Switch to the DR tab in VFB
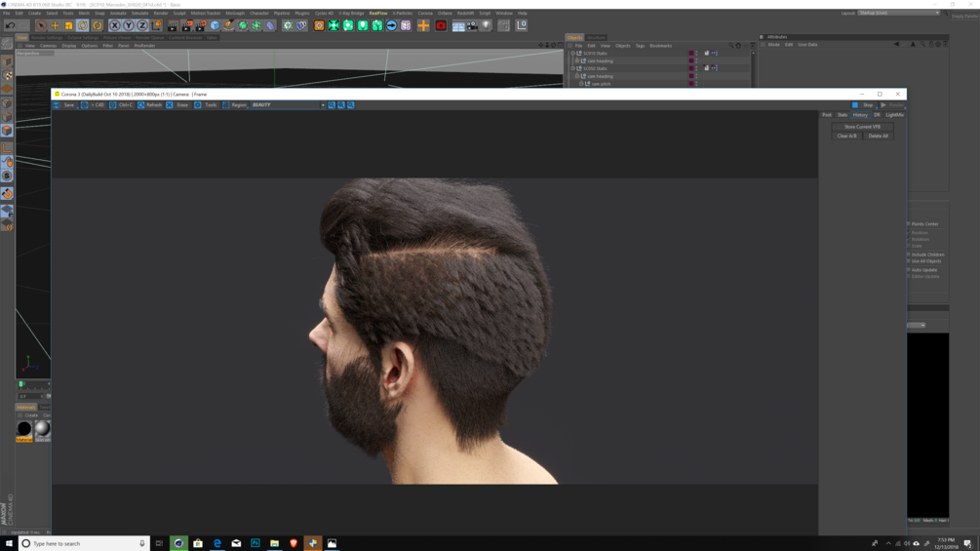 [877, 115]
